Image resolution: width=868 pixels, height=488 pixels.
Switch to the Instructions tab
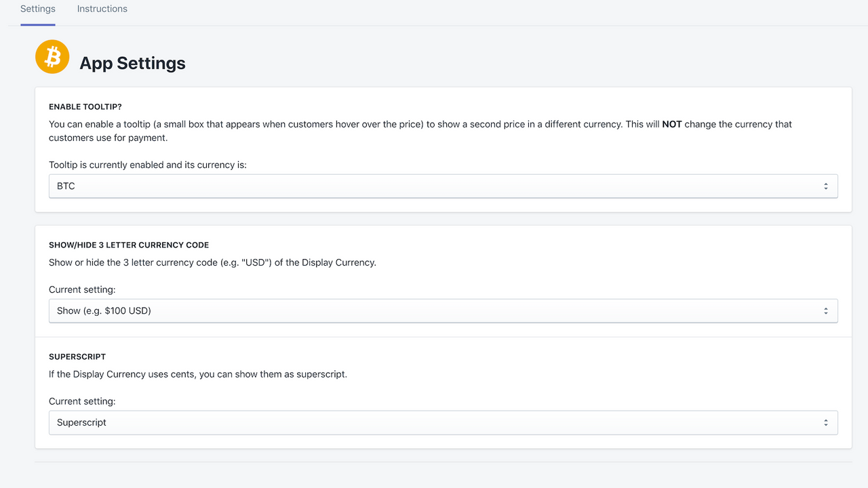[x=102, y=9]
